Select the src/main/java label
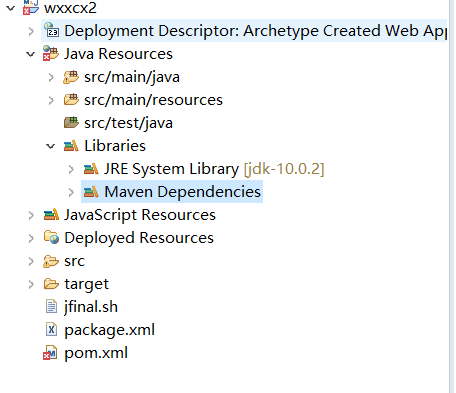 132,77
